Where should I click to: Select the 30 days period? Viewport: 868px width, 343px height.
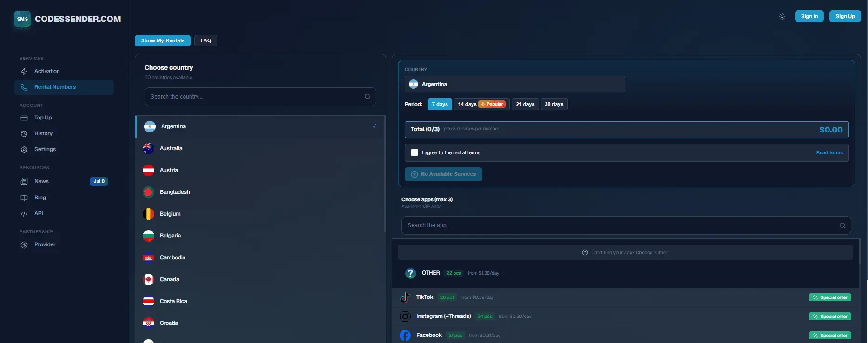554,104
